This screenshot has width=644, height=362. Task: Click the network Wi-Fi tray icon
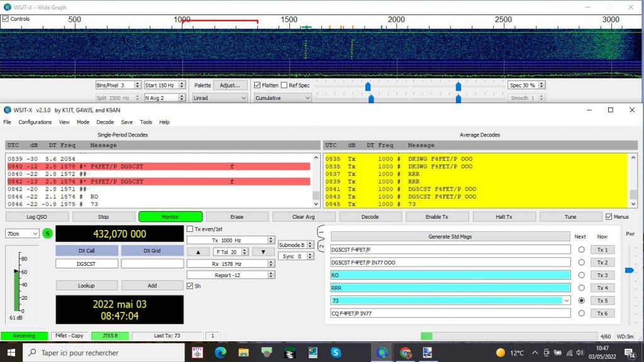click(x=569, y=353)
